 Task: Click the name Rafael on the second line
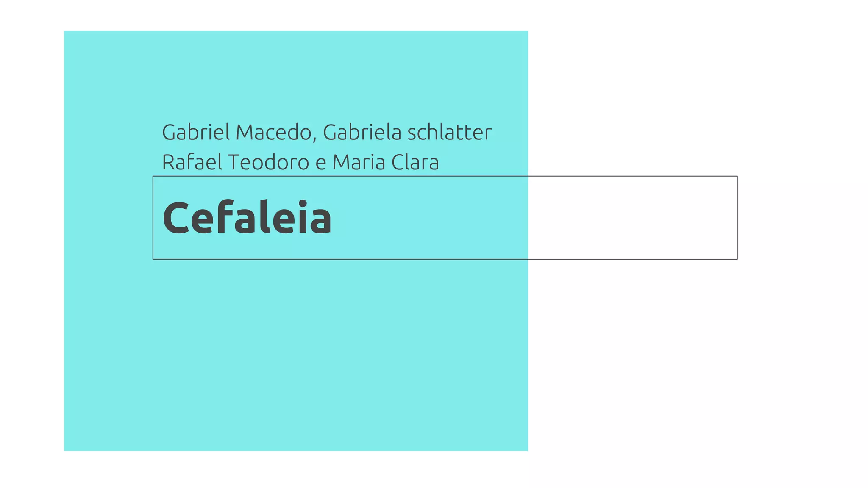point(192,162)
